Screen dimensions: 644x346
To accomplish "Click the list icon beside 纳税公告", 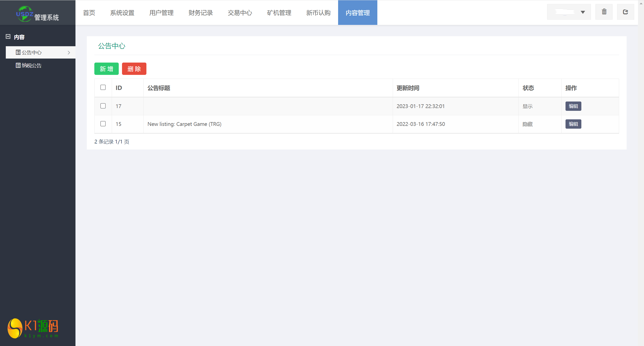I will tap(18, 66).
